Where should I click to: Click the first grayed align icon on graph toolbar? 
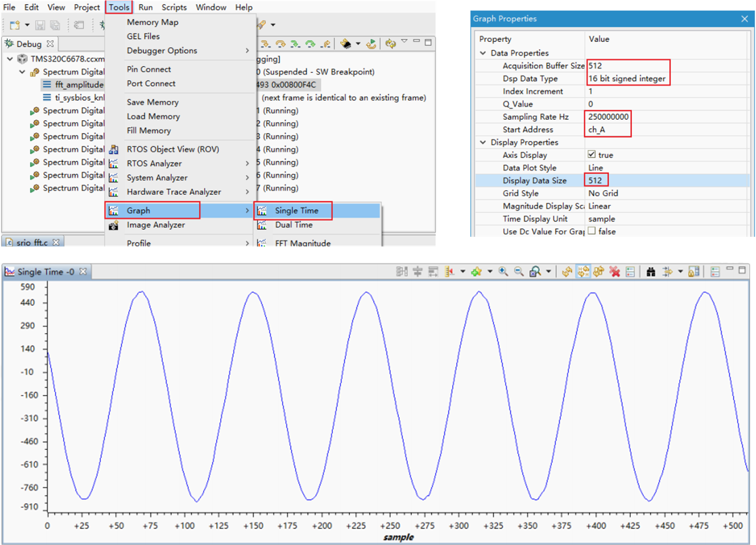[402, 272]
